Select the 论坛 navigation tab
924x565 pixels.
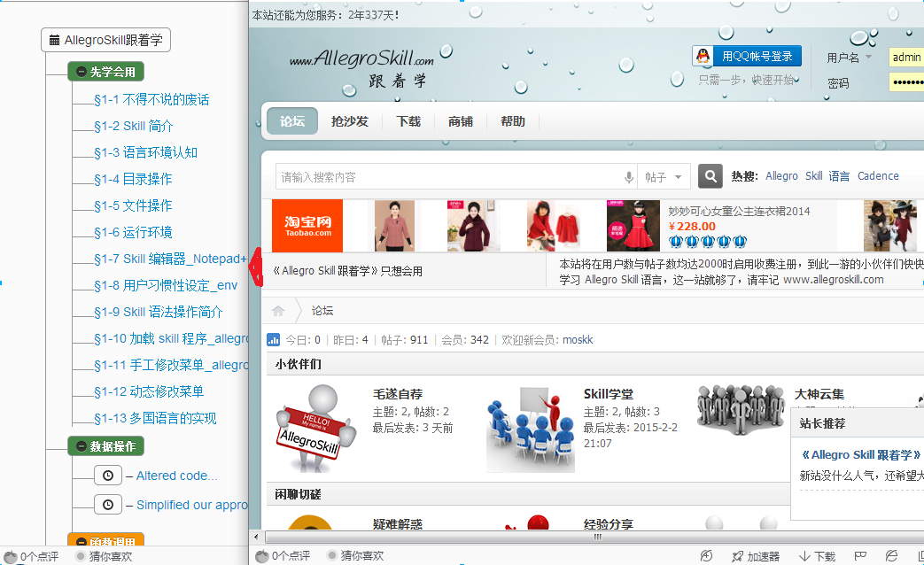coord(292,121)
